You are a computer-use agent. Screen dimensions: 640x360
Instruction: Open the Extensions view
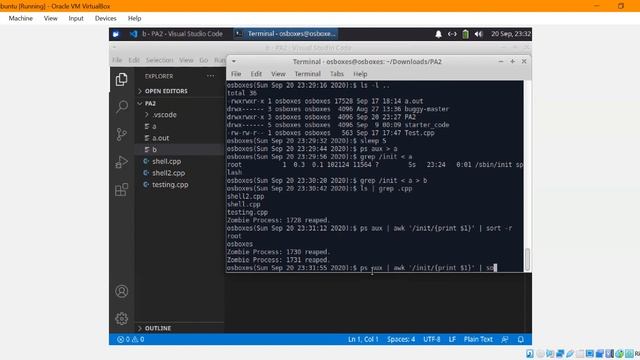point(121,189)
